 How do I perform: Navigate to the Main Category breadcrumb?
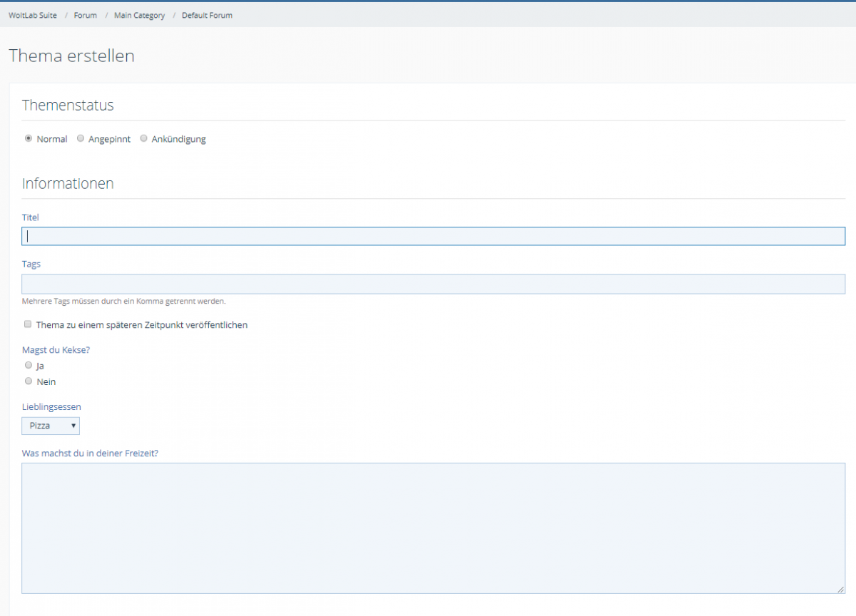139,15
